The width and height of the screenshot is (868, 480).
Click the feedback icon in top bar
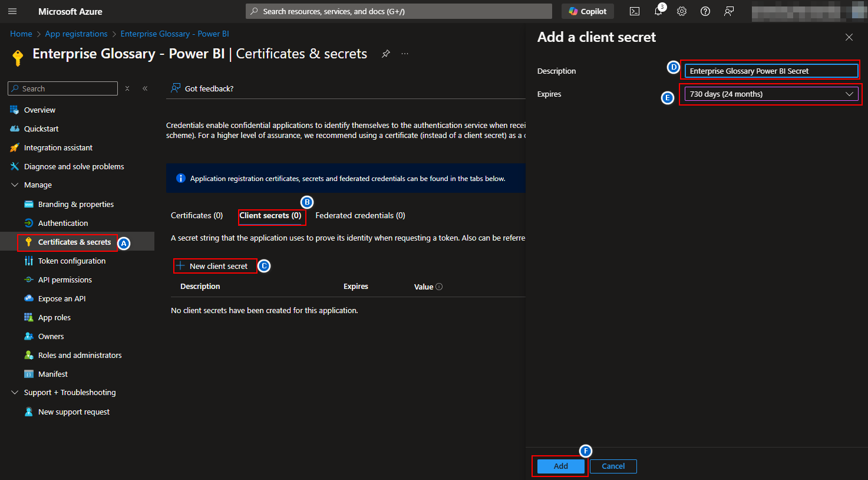pos(729,11)
